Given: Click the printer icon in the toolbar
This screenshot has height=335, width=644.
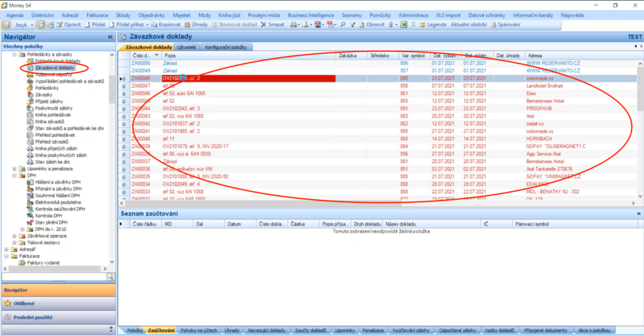Looking at the screenshot, I should [293, 25].
